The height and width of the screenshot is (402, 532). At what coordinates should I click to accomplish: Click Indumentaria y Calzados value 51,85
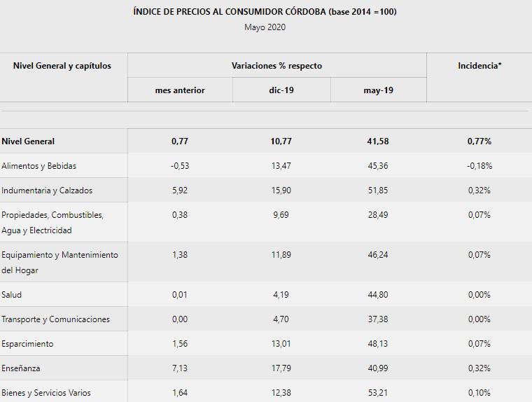click(378, 190)
